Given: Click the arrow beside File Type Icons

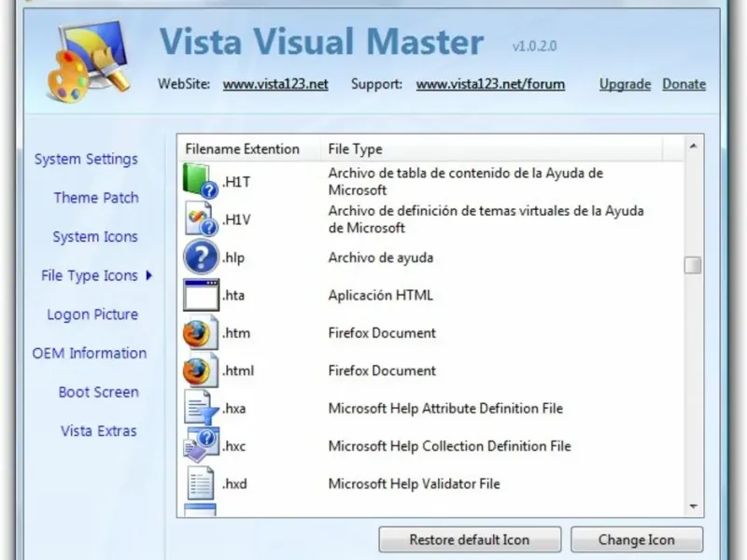Looking at the screenshot, I should (x=149, y=275).
